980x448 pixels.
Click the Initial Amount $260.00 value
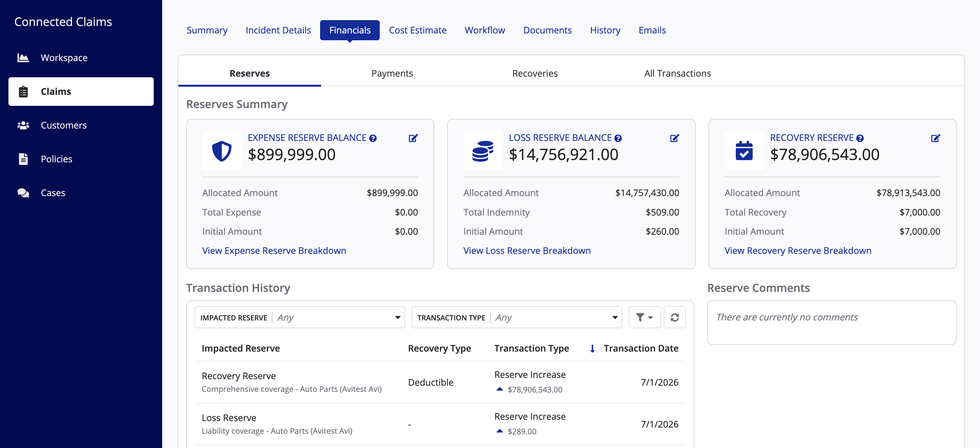(x=662, y=231)
